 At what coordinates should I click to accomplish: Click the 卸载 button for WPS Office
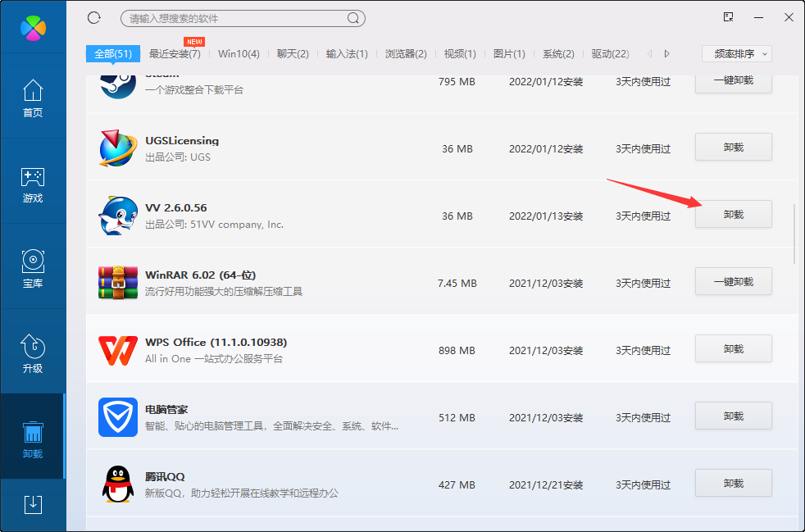click(732, 348)
